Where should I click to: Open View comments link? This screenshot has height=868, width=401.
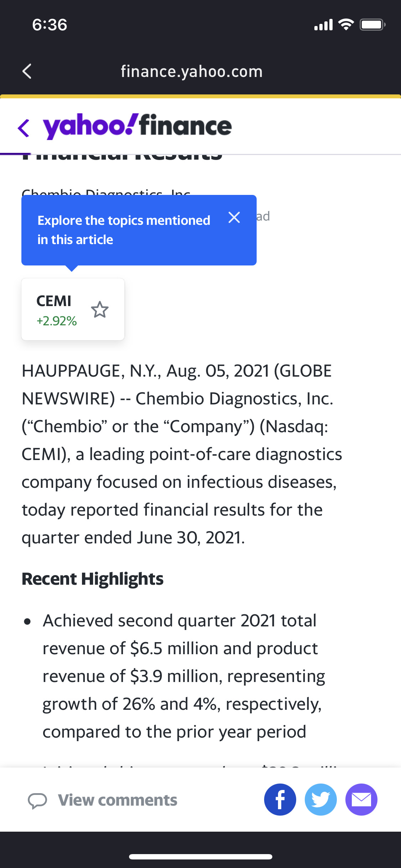(x=118, y=800)
